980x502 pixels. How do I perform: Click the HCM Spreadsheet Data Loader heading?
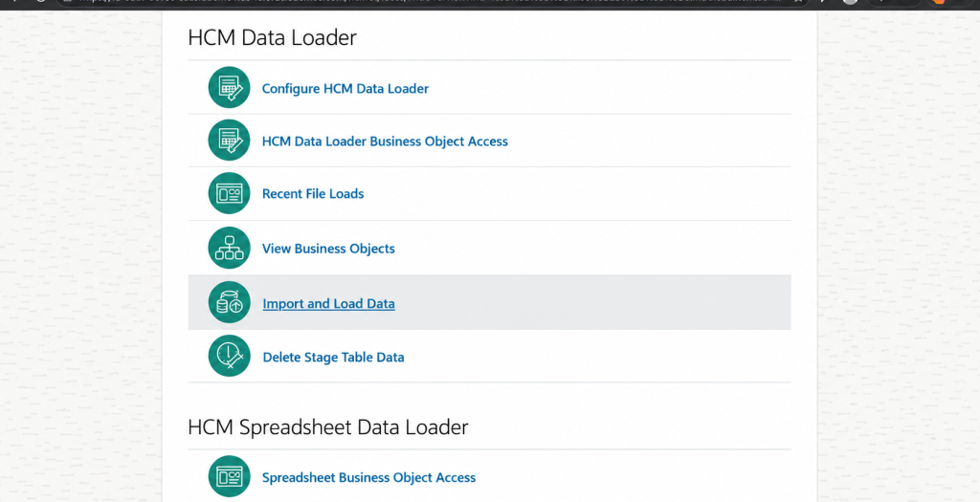327,427
